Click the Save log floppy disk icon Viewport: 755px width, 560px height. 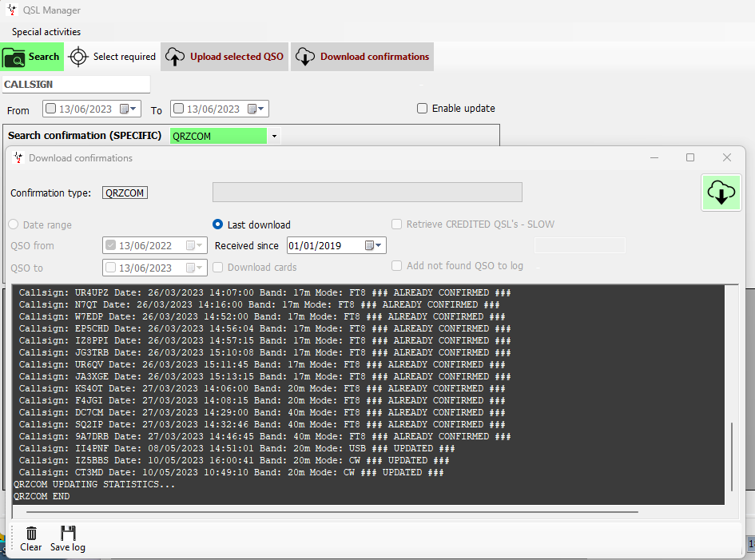pos(68,533)
